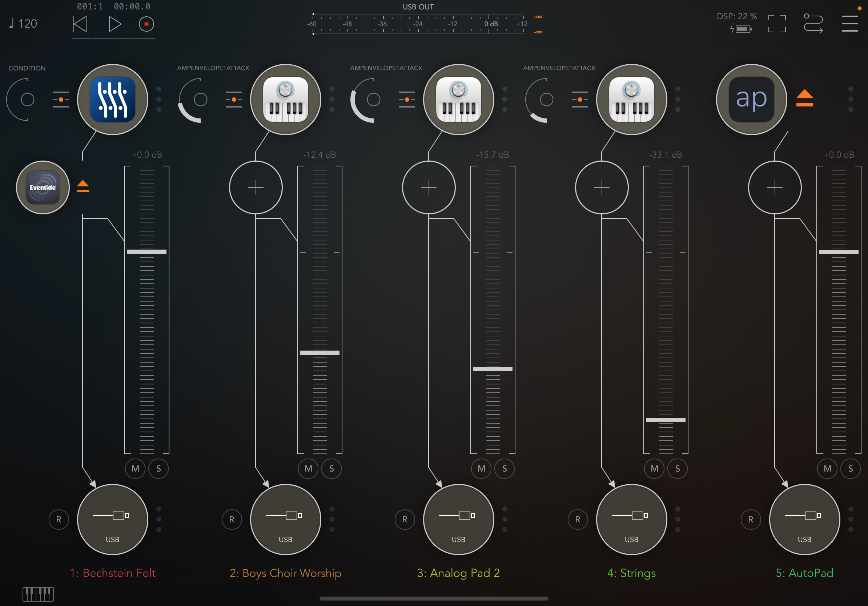Click the routing icon in top bar
The height and width of the screenshot is (606, 868).
813,23
